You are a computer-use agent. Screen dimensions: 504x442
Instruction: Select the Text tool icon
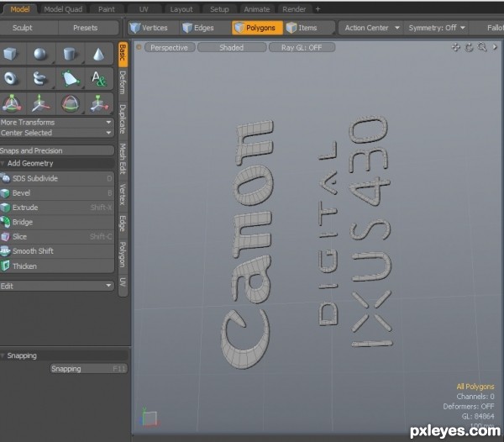(98, 78)
